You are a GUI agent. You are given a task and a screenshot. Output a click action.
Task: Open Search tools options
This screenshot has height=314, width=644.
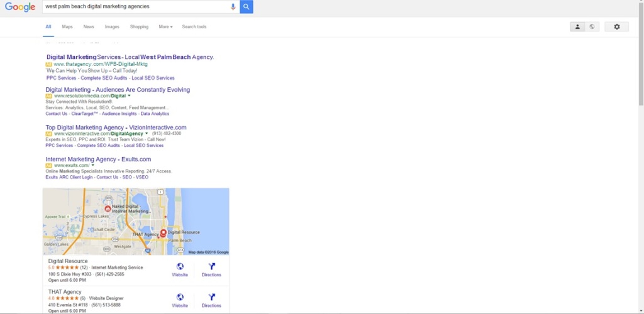[194, 26]
